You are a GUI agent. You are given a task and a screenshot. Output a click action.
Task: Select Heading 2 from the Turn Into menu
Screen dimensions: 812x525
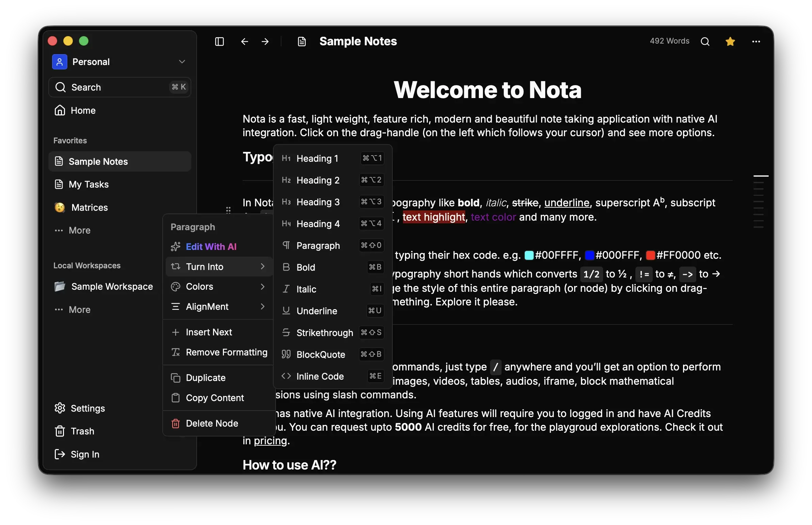tap(318, 180)
